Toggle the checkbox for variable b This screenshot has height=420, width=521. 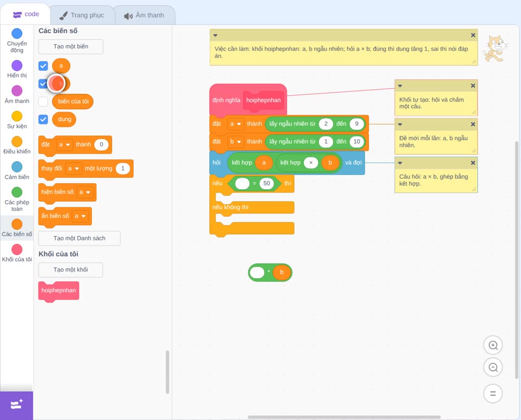pyautogui.click(x=42, y=83)
